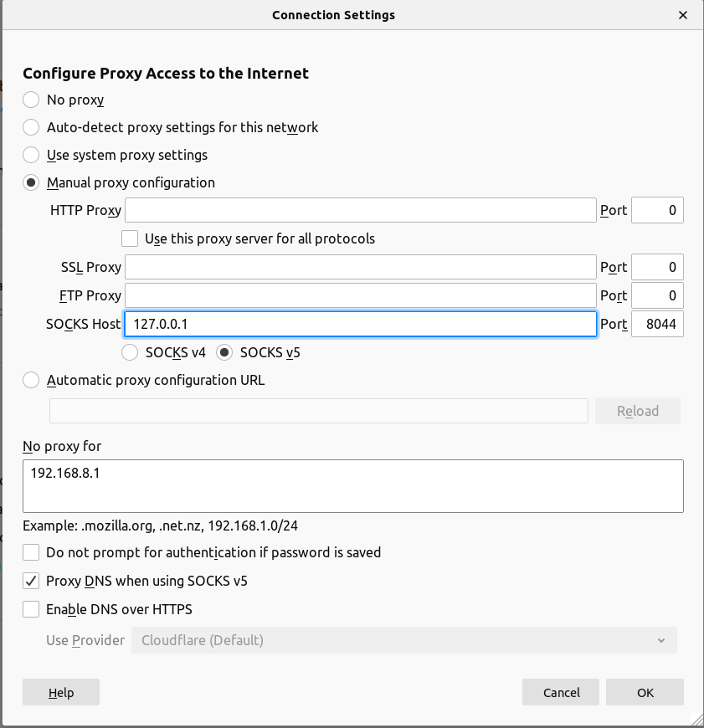Viewport: 704px width, 728px height.
Task: Check Do not prompt for authentication option
Action: 31,552
